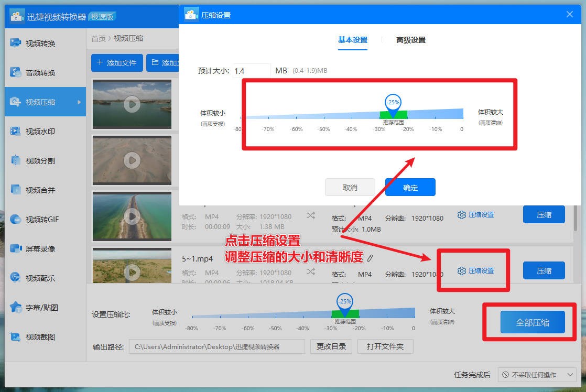Switch to the 基本设置 tab
The image size is (586, 392).
click(352, 39)
